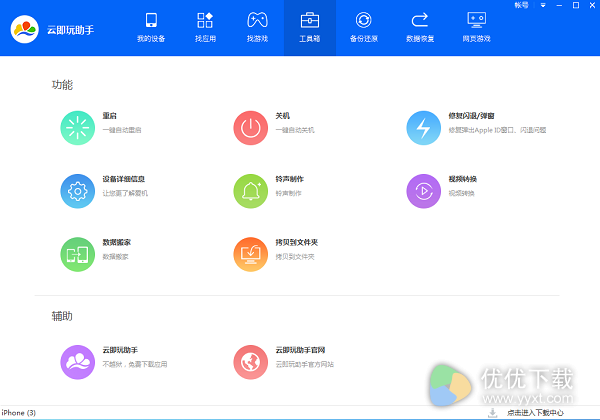This screenshot has width=600, height=420.
Task: Click the purple 视频转换 play icon
Action: point(424,191)
